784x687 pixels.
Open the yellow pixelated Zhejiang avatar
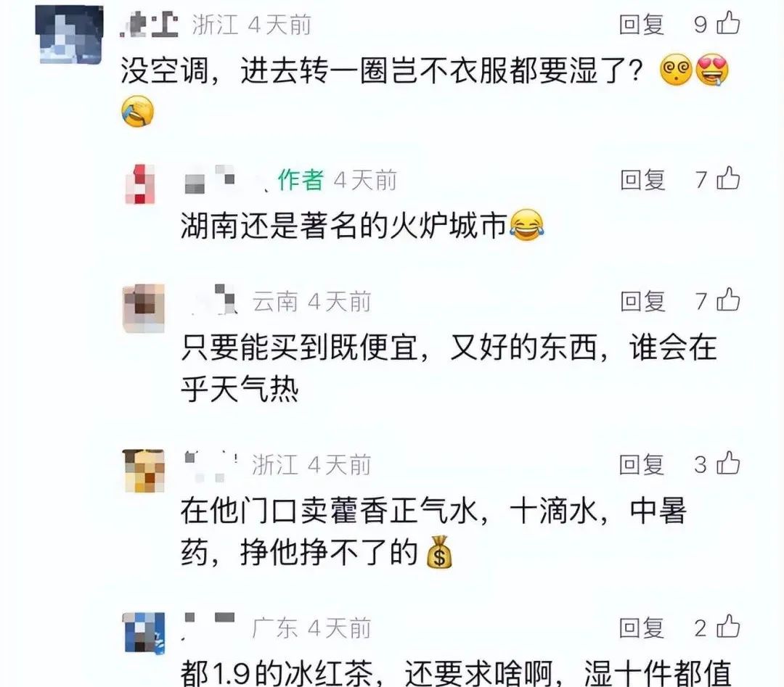[x=144, y=471]
